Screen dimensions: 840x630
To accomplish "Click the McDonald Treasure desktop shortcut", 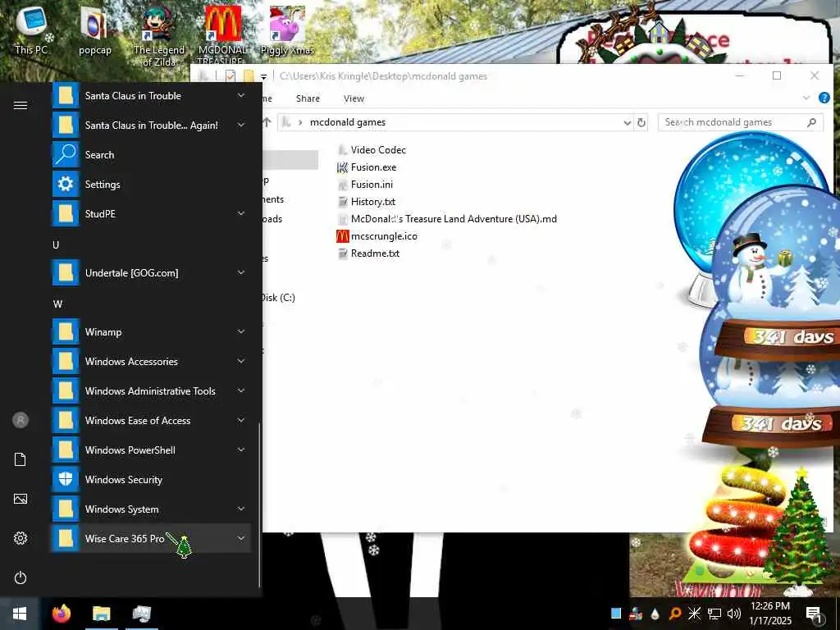I will tap(222, 35).
